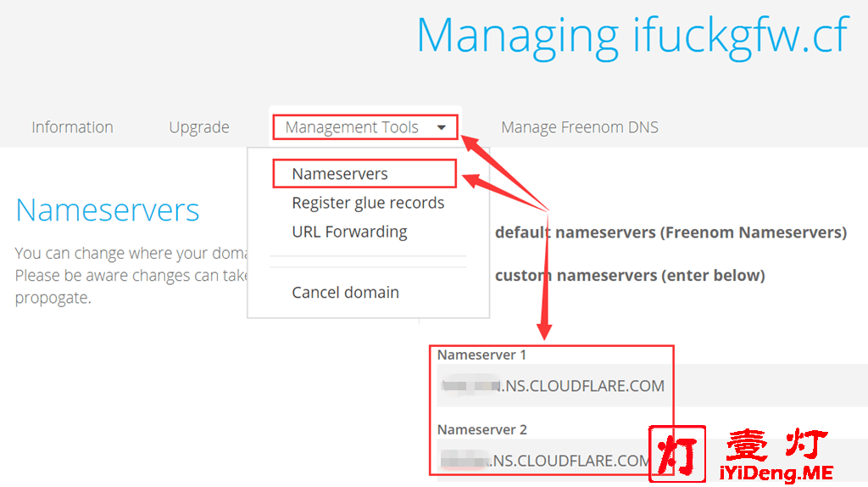Select custom nameservers (enter below) option
The image size is (868, 487).
(630, 276)
